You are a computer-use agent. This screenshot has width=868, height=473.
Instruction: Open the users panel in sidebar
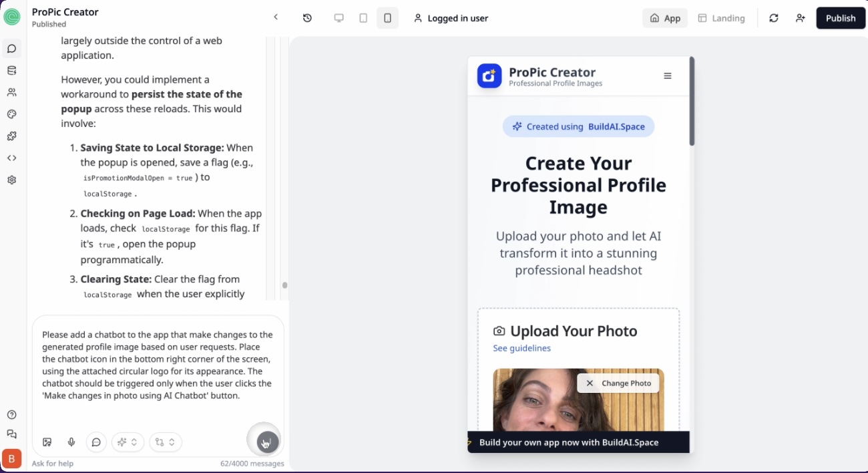[x=11, y=93]
